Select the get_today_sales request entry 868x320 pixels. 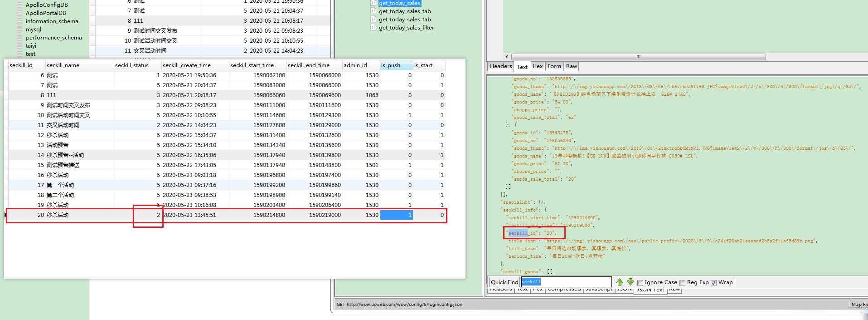(x=399, y=3)
